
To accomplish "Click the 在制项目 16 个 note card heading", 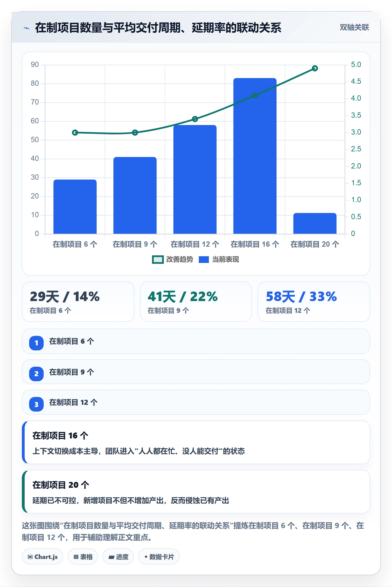I will click(x=60, y=436).
